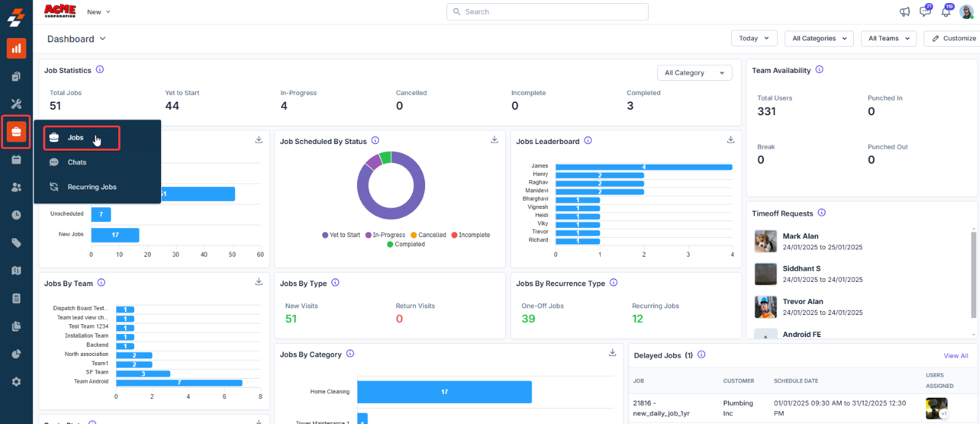The width and height of the screenshot is (980, 424).
Task: Click the map icon in sidebar
Action: click(x=17, y=271)
